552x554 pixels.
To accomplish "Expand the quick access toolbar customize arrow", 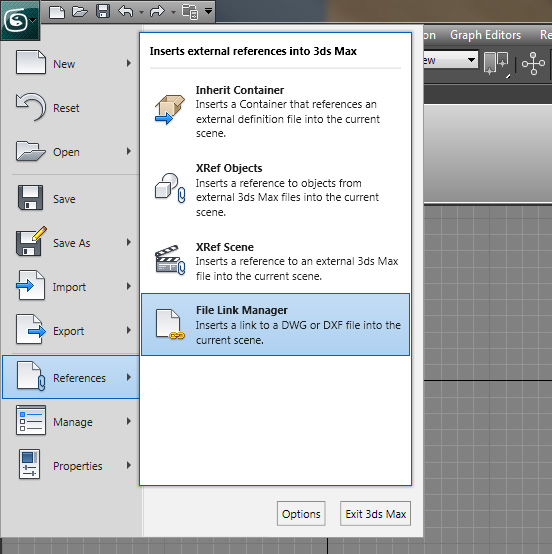I will pyautogui.click(x=209, y=11).
